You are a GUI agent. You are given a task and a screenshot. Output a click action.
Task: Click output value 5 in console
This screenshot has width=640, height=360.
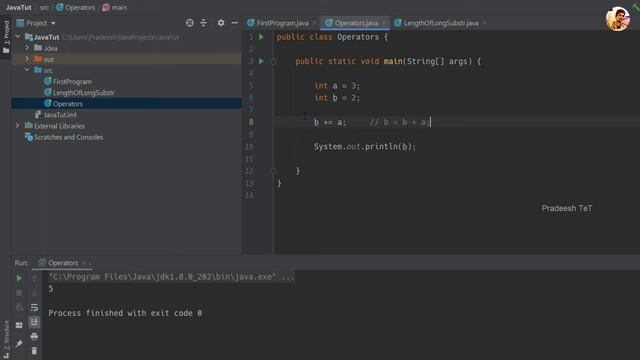(51, 289)
